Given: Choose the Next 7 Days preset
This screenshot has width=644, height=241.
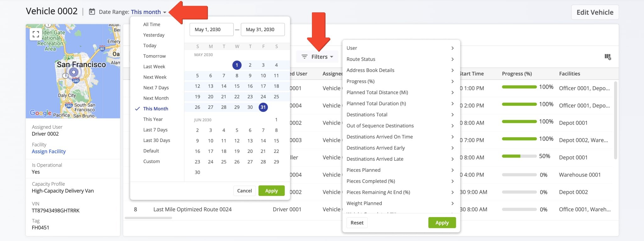Looking at the screenshot, I should (156, 87).
